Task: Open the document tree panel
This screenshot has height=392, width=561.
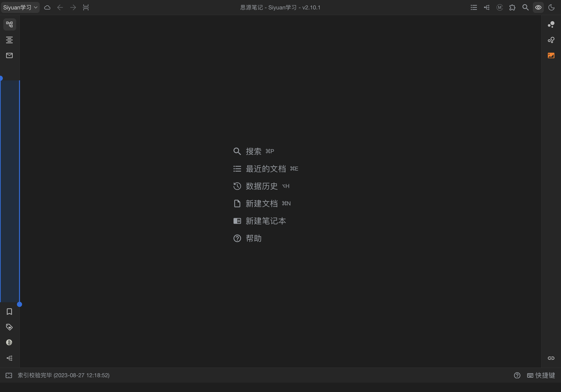Action: click(9, 24)
